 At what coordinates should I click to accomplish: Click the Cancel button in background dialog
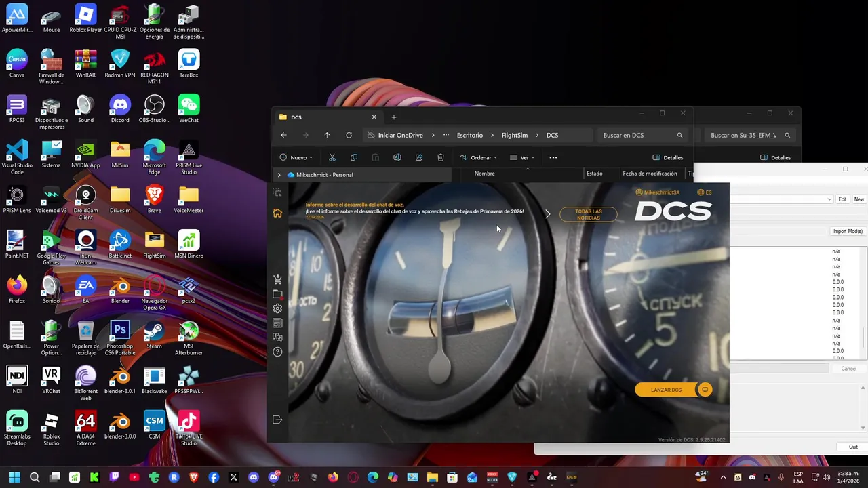848,369
